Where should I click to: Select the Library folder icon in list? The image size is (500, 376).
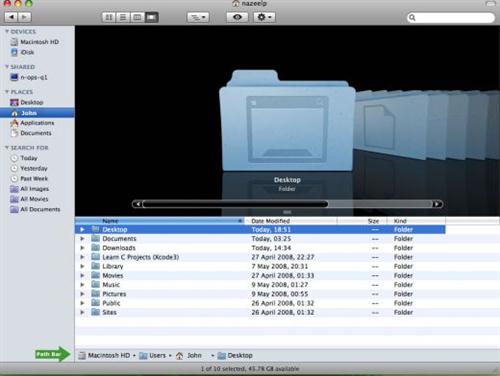(96, 266)
